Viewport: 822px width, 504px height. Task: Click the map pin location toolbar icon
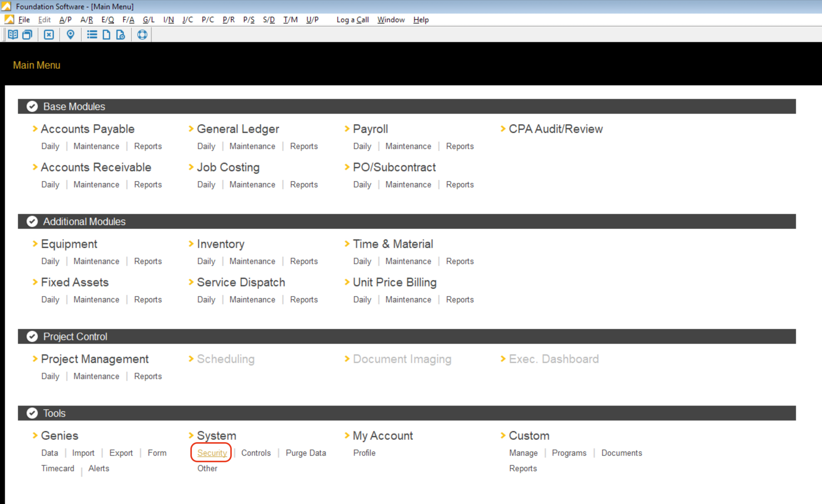point(70,34)
